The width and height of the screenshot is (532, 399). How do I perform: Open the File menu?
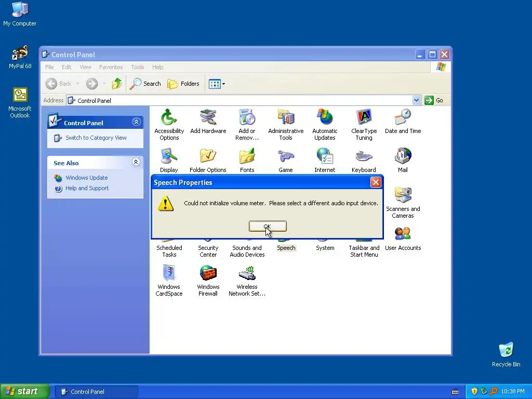pyautogui.click(x=49, y=67)
